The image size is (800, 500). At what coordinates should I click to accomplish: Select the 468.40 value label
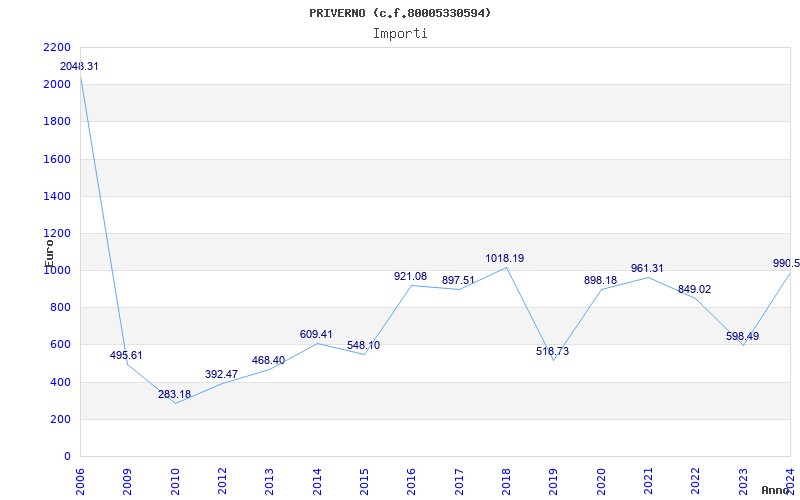(268, 360)
